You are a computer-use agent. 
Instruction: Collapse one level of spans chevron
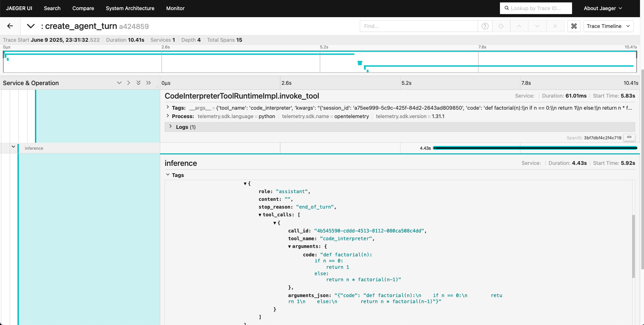pyautogui.click(x=129, y=83)
